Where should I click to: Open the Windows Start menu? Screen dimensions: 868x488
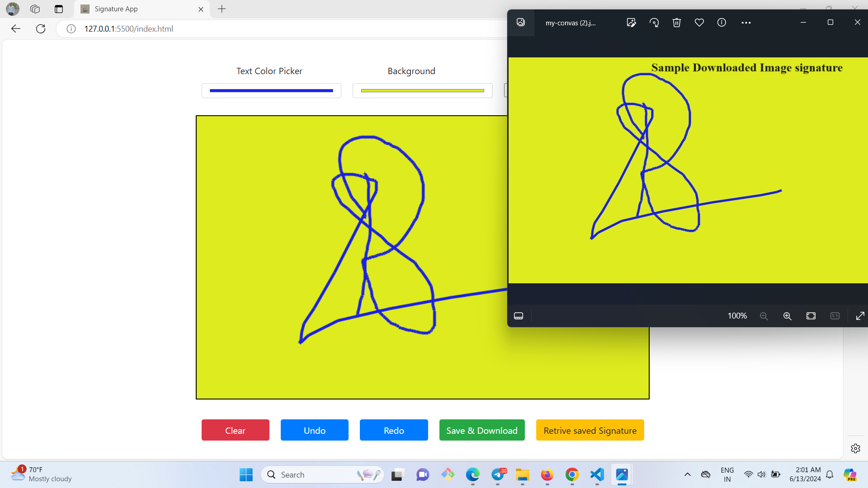(x=246, y=475)
